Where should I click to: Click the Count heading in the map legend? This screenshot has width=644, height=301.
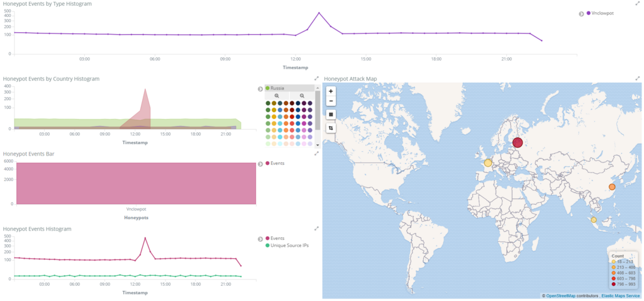618,256
